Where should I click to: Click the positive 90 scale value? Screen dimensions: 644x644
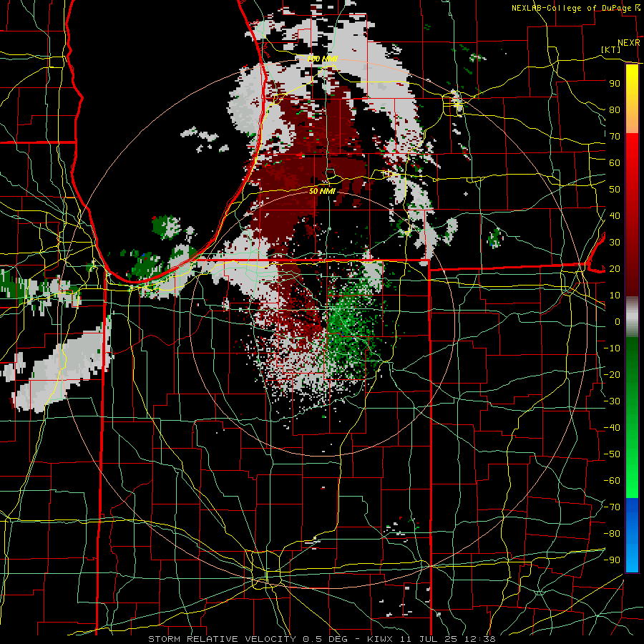pyautogui.click(x=615, y=84)
